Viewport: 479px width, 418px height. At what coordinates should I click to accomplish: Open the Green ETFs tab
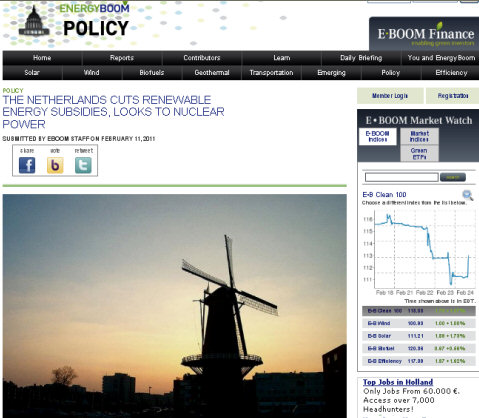click(419, 154)
